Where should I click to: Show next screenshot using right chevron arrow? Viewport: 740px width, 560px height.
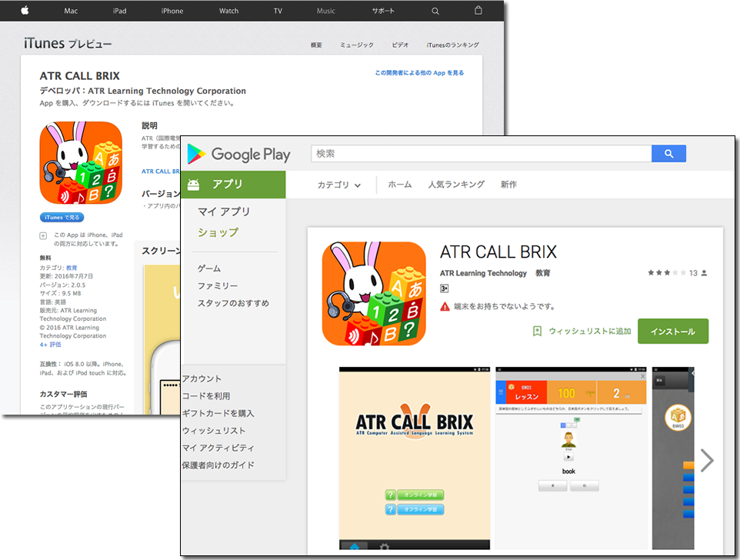[706, 460]
